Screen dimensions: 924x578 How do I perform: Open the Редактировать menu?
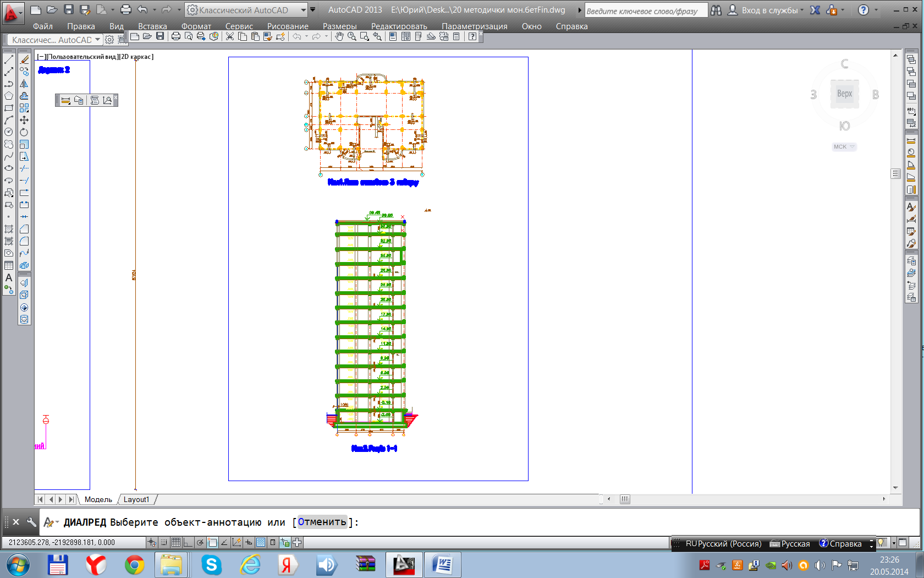click(x=399, y=26)
